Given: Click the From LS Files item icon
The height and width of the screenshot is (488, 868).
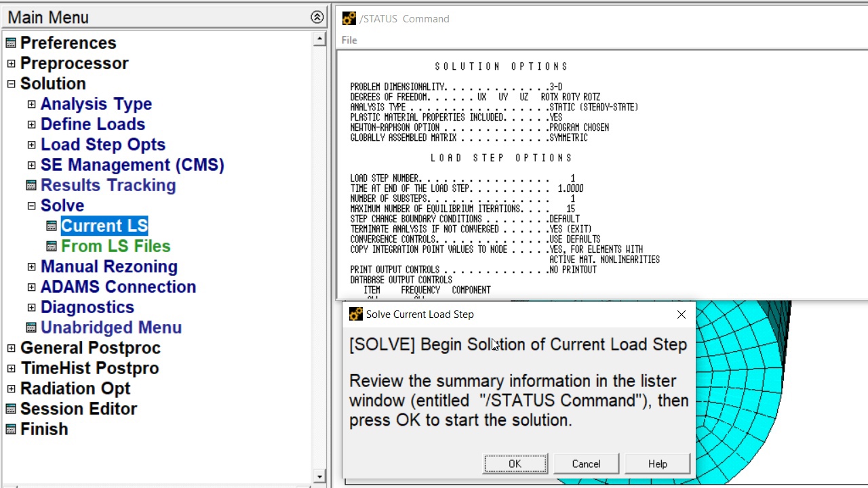Looking at the screenshot, I should tap(52, 247).
